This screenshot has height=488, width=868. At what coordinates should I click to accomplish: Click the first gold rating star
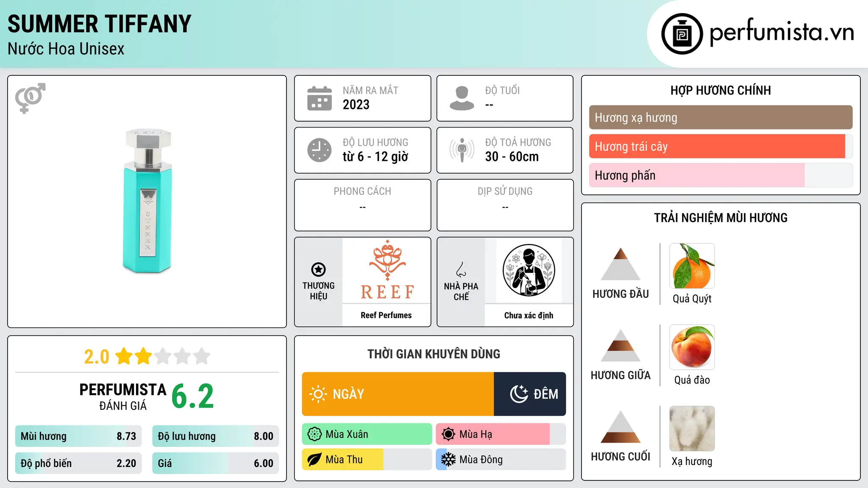point(124,356)
